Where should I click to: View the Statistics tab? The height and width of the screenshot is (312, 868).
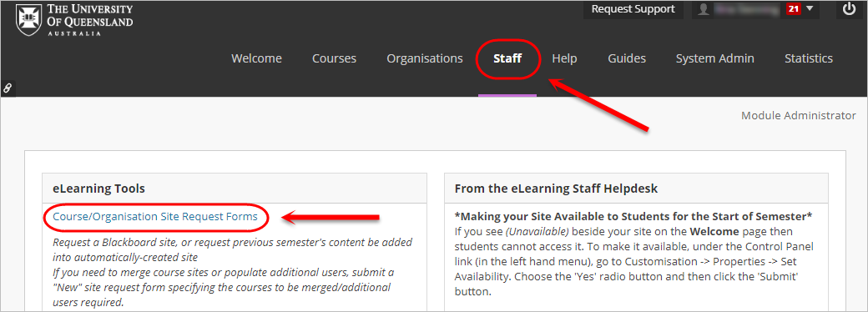tap(809, 58)
